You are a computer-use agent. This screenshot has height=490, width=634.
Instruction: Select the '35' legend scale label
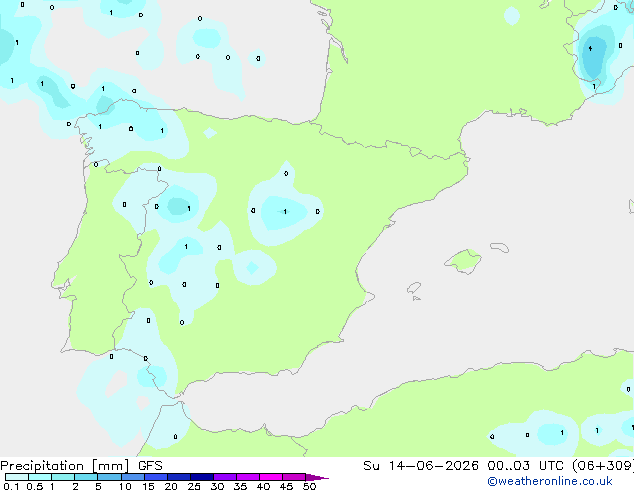click(240, 486)
